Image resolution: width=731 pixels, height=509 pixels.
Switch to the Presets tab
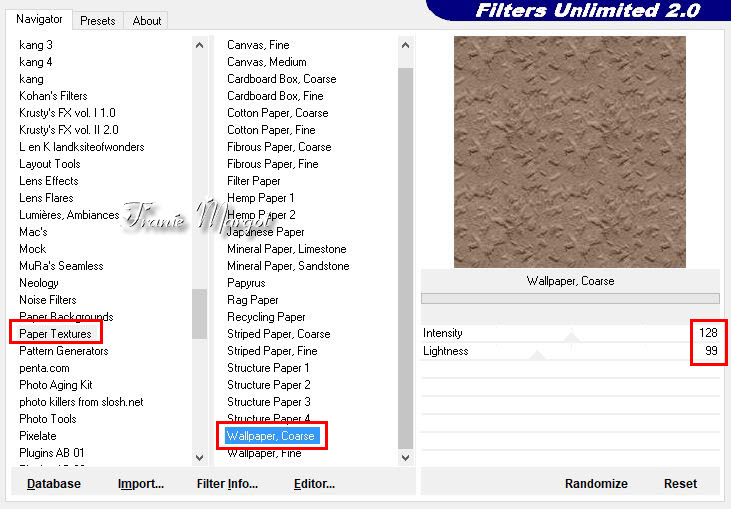[97, 20]
